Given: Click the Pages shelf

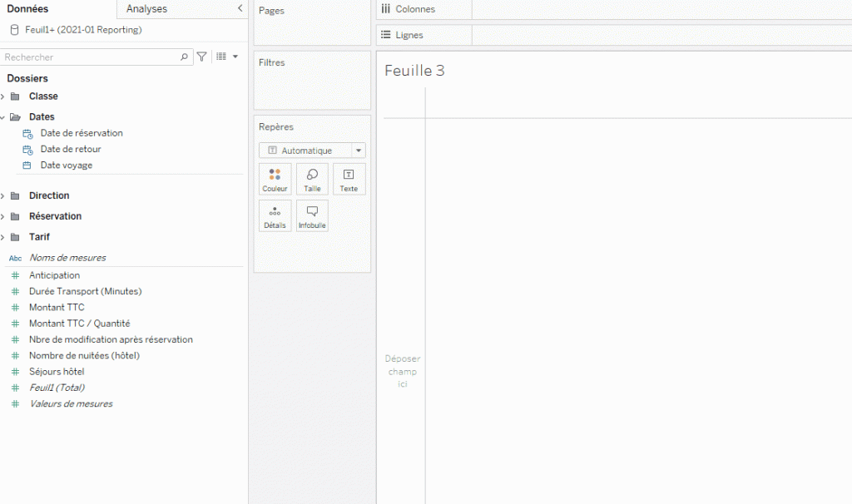Looking at the screenshot, I should pos(313,22).
